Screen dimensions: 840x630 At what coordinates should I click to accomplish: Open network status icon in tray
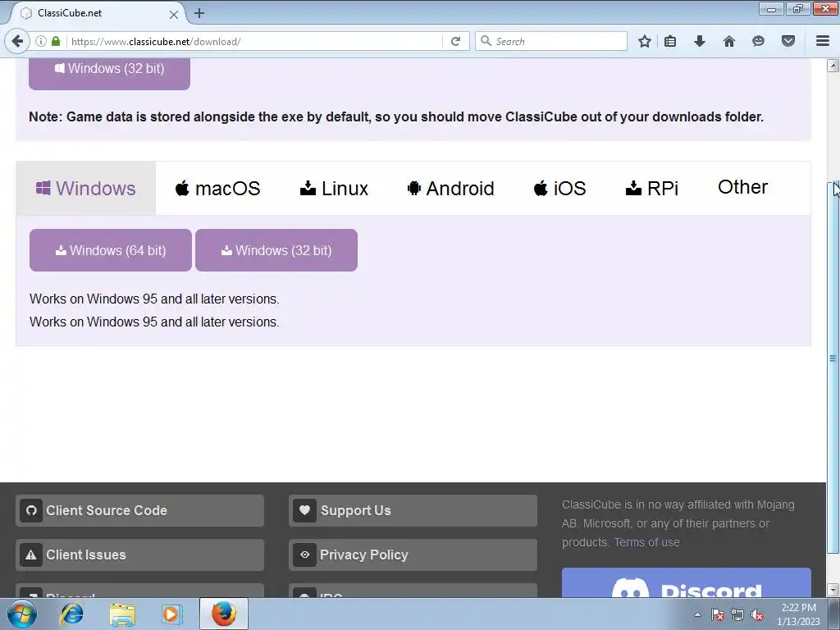(737, 614)
